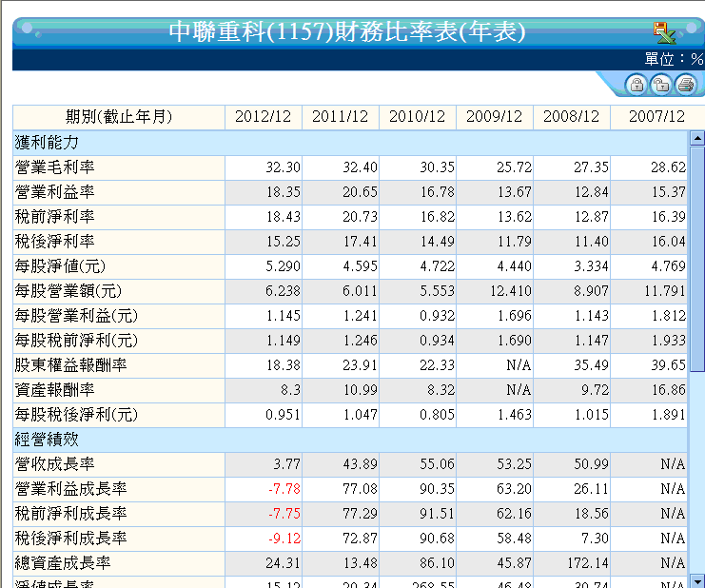Click the 股東權益報酬率 row label
The image size is (705, 588).
point(71,365)
